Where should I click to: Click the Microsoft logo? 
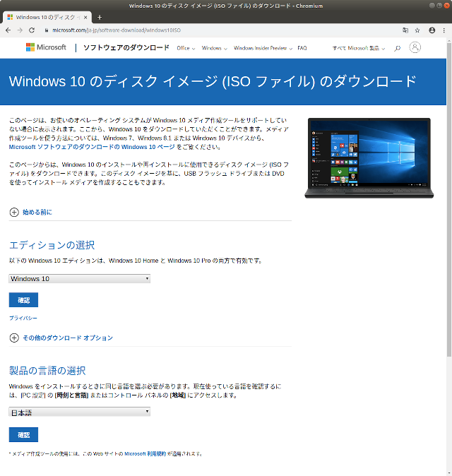tap(46, 47)
